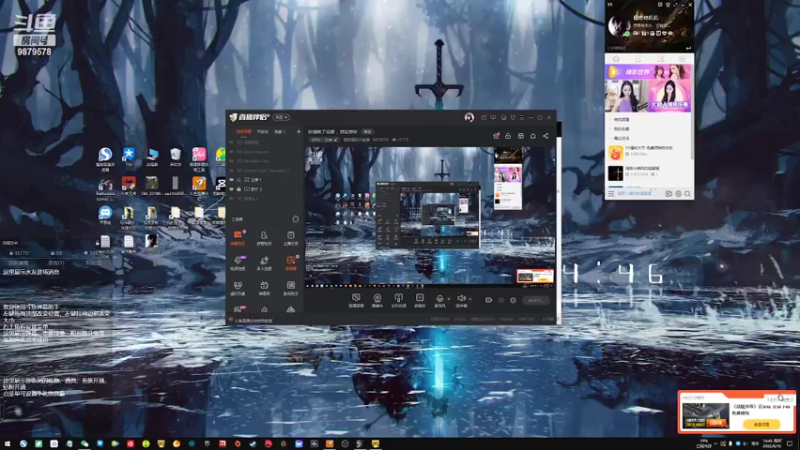Screen dimensions: 800x450
Task: Hide the fullscreen capture source numbered 1
Action: 232,180
